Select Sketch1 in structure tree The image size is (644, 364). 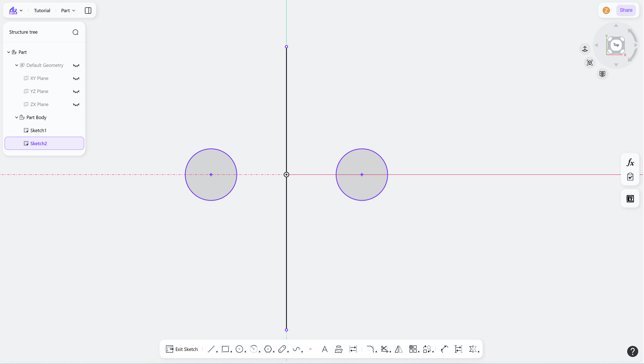44,130
